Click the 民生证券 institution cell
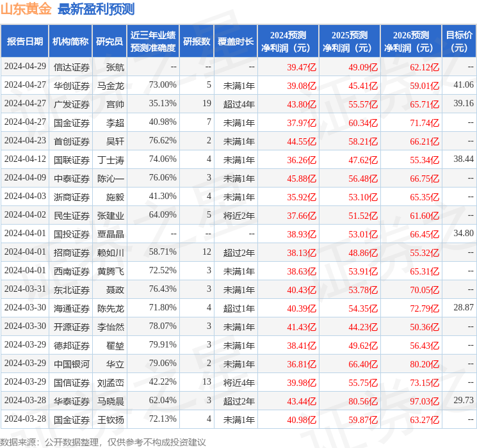Image resolution: width=477 pixels, height=448 pixels. pos(72,216)
